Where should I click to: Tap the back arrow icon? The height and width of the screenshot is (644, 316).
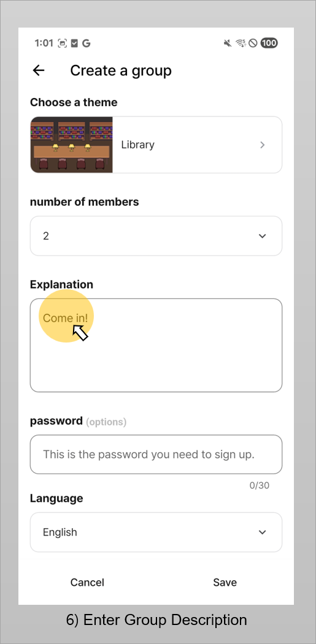tap(39, 70)
